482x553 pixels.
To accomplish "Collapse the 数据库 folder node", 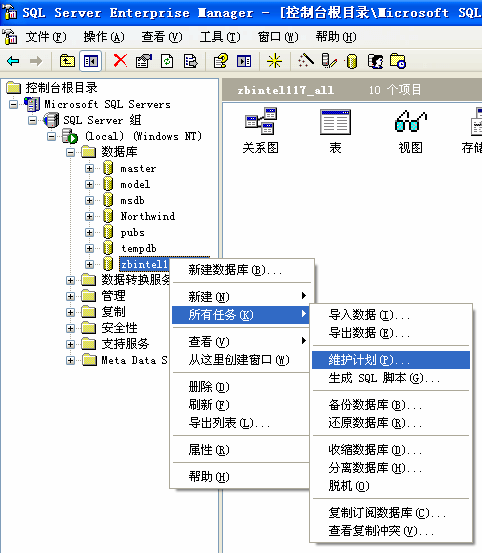I will (x=71, y=152).
